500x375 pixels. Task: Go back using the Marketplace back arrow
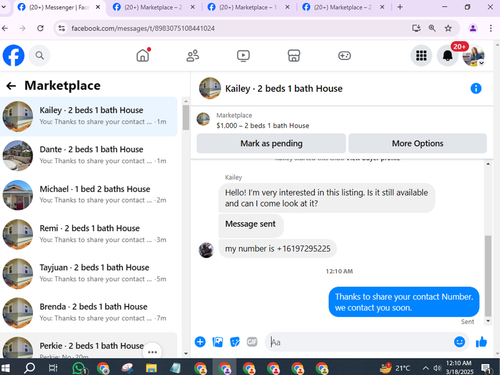point(11,86)
